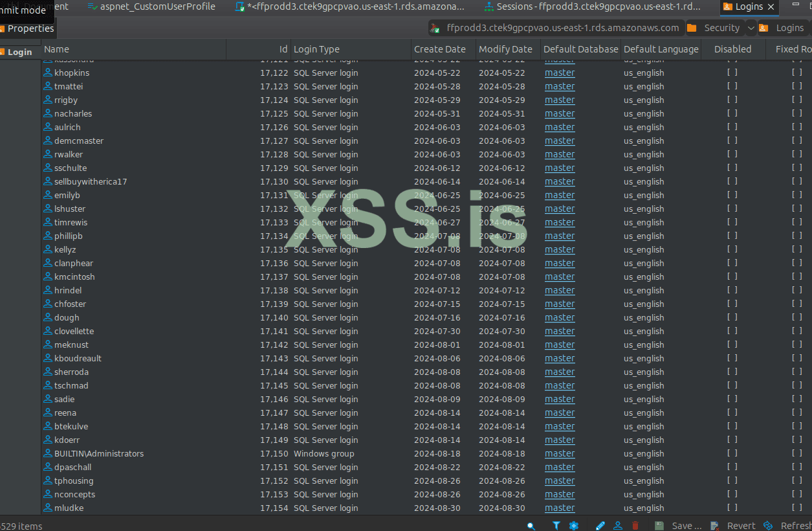Expand the dropdown arrow next to Security breadcrumb
Screen dimensions: 812x531
(751, 28)
